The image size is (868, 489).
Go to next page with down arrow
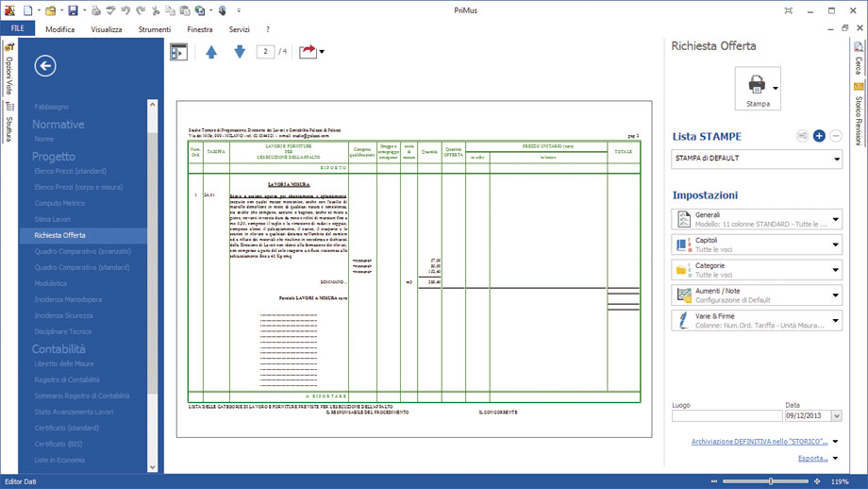(x=239, y=52)
